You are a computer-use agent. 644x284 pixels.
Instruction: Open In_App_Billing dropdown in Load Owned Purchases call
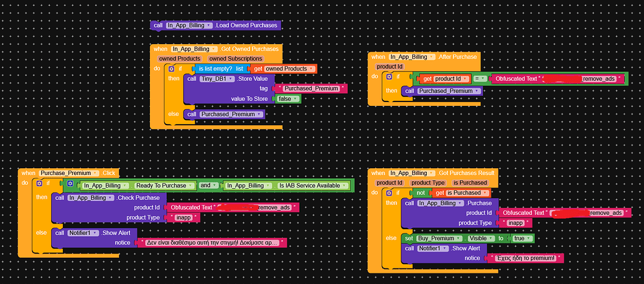coord(189,26)
